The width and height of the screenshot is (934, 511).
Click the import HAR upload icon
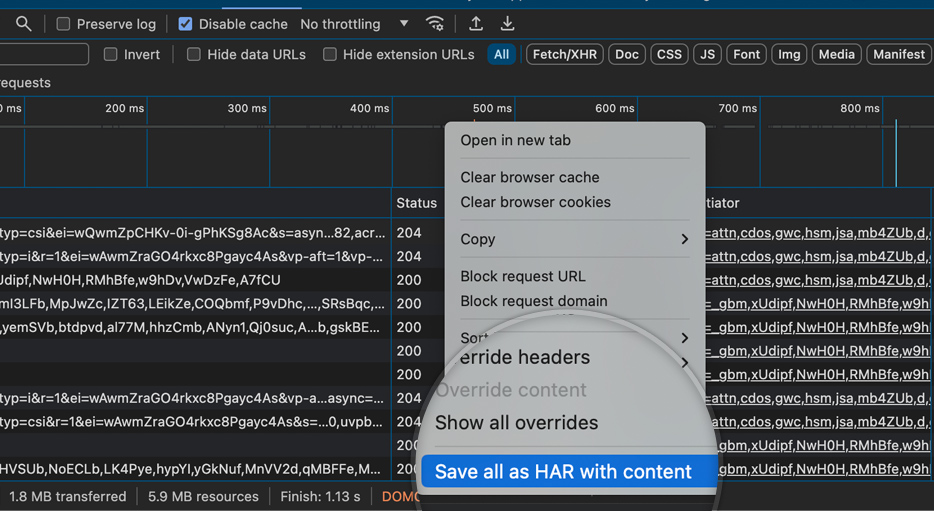pos(475,23)
